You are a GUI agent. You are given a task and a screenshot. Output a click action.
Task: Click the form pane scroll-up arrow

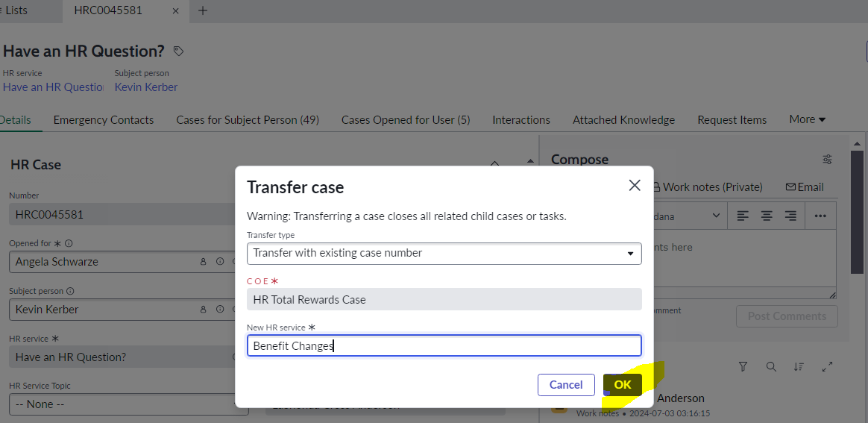click(x=530, y=161)
